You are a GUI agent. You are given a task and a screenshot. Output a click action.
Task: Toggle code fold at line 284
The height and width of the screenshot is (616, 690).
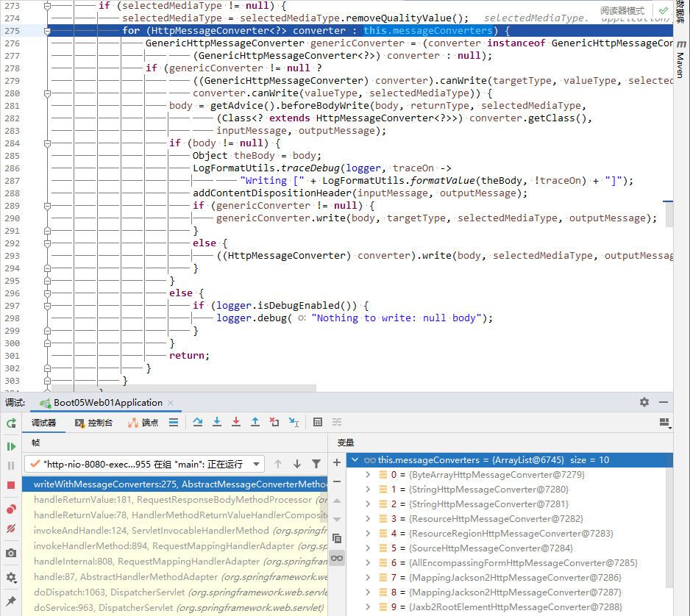click(x=48, y=143)
